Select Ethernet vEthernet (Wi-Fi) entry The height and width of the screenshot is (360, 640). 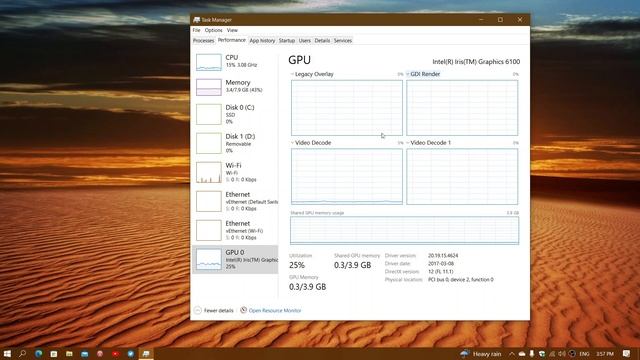(x=235, y=231)
